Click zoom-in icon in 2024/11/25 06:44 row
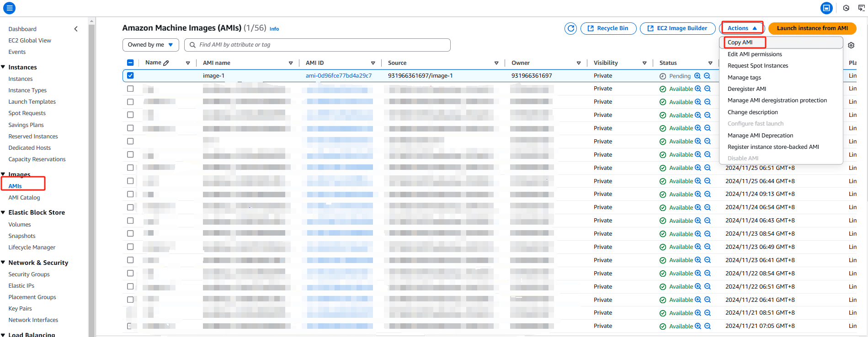Screen dimensions: 868x337 [x=698, y=181]
